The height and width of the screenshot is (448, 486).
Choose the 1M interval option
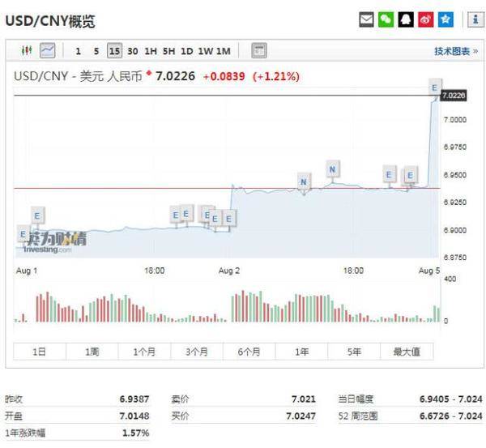[223, 51]
